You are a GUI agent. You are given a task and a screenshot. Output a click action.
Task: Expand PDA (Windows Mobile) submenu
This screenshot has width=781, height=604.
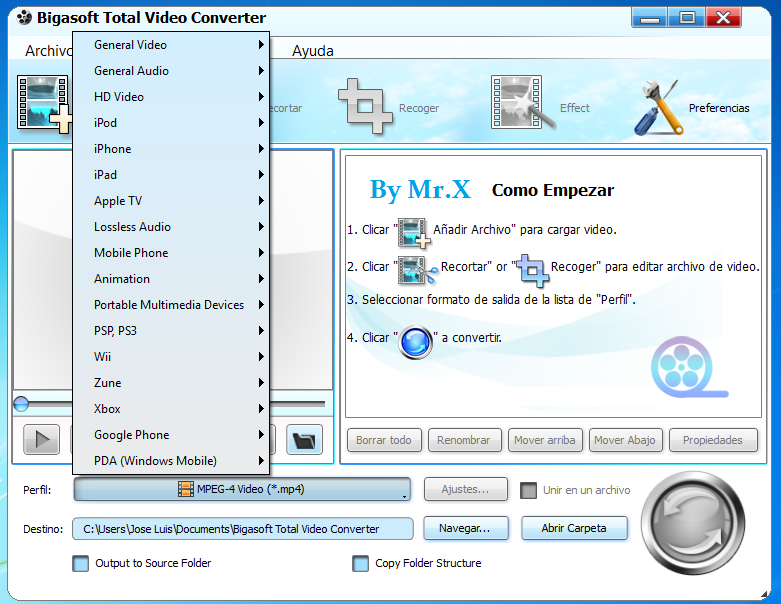coord(171,461)
